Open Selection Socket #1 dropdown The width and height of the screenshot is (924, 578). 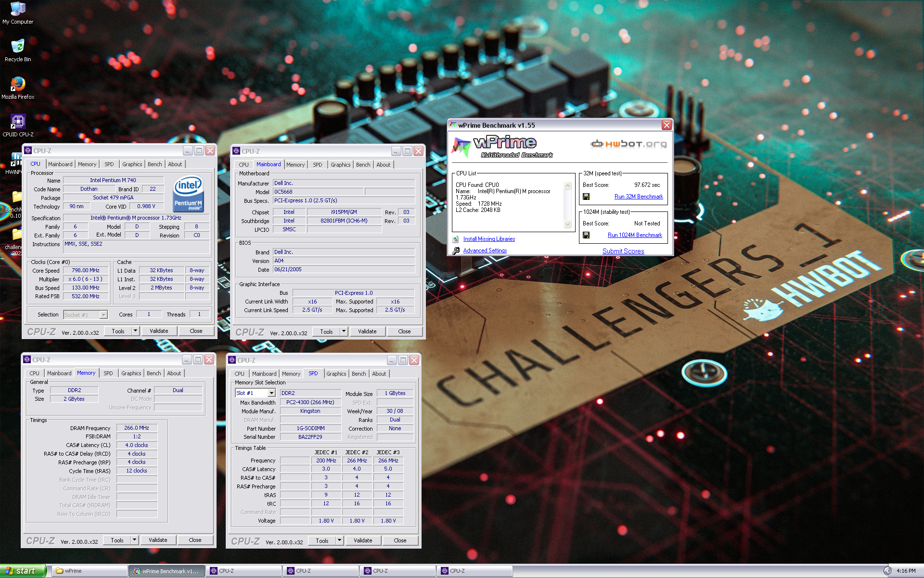(x=103, y=315)
